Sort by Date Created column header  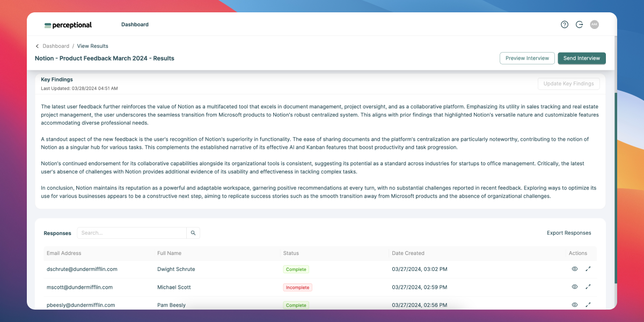(408, 253)
